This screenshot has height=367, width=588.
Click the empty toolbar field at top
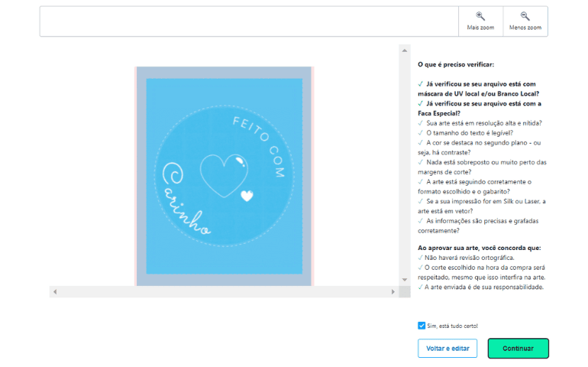click(249, 21)
